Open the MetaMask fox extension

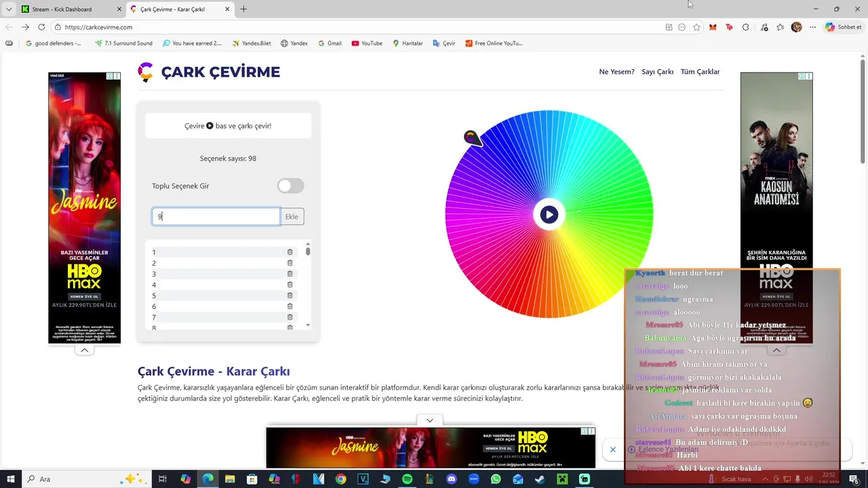[713, 27]
